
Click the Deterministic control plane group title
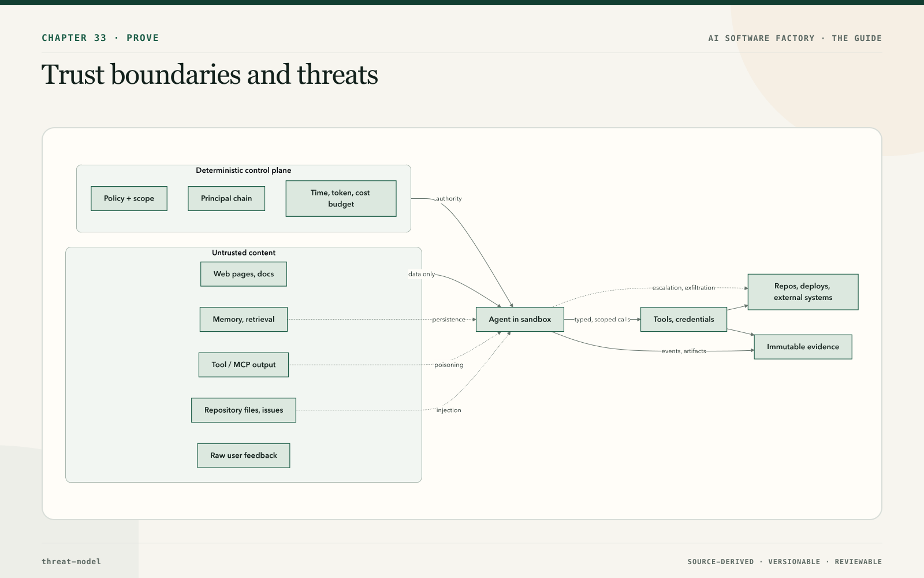coord(244,171)
